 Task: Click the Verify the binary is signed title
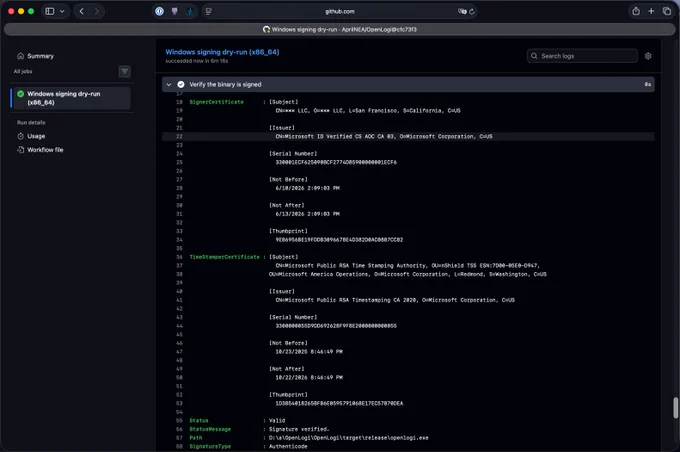(x=225, y=85)
